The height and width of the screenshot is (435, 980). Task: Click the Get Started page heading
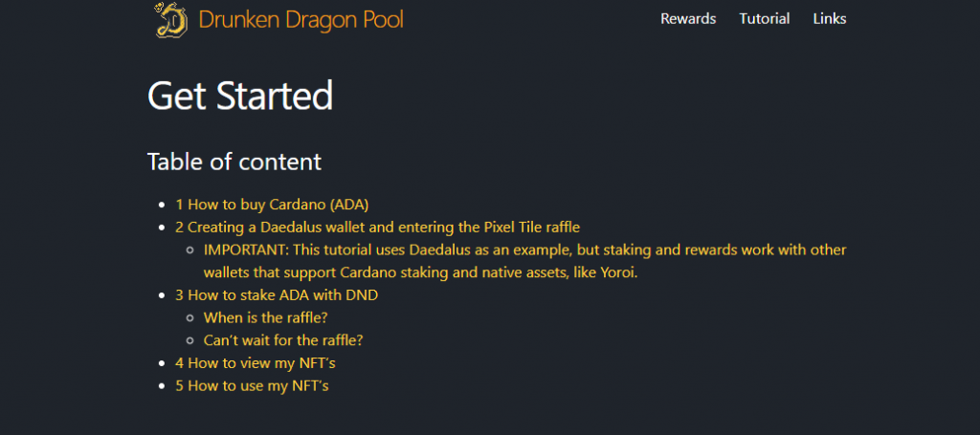pyautogui.click(x=240, y=97)
